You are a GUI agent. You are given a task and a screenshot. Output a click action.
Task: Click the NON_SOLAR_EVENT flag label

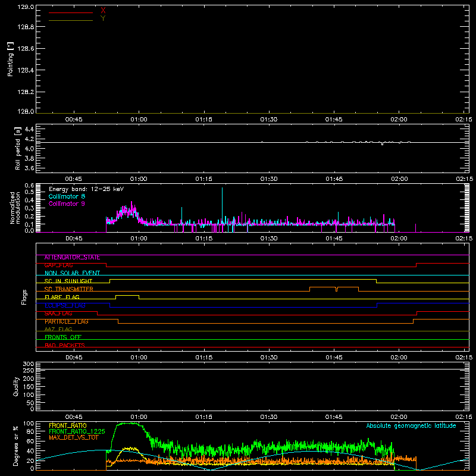coord(72,273)
